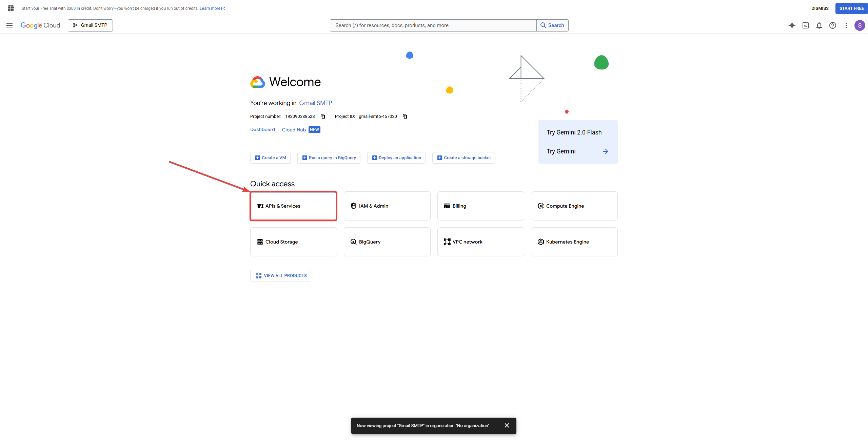The image size is (868, 442).
Task: Open Gemini AI assistant sparkle icon
Action: click(792, 25)
